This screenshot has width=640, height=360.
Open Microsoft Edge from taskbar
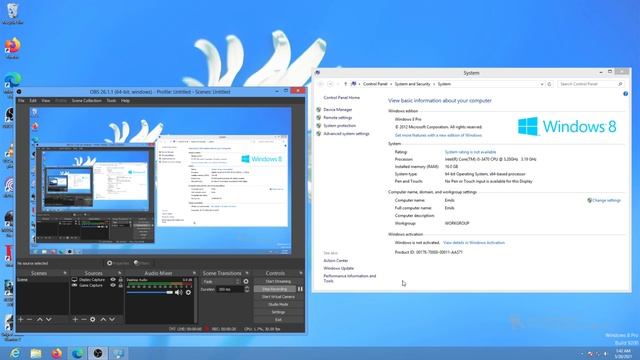[78, 353]
